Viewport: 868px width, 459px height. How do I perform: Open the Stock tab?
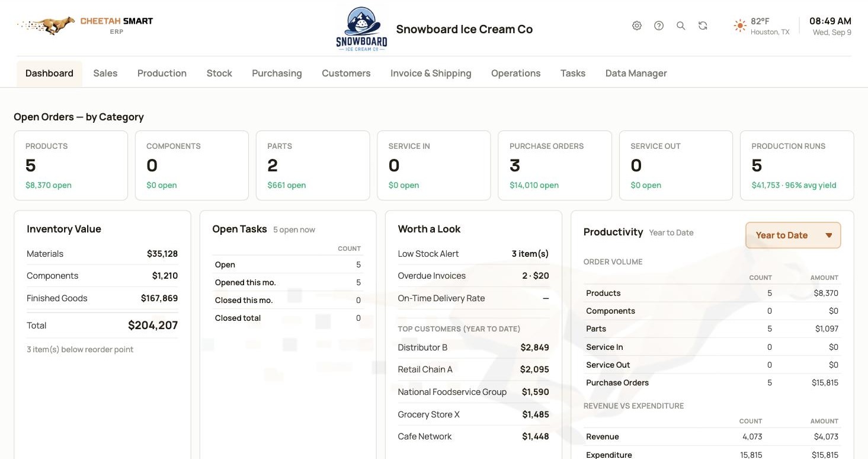tap(219, 74)
